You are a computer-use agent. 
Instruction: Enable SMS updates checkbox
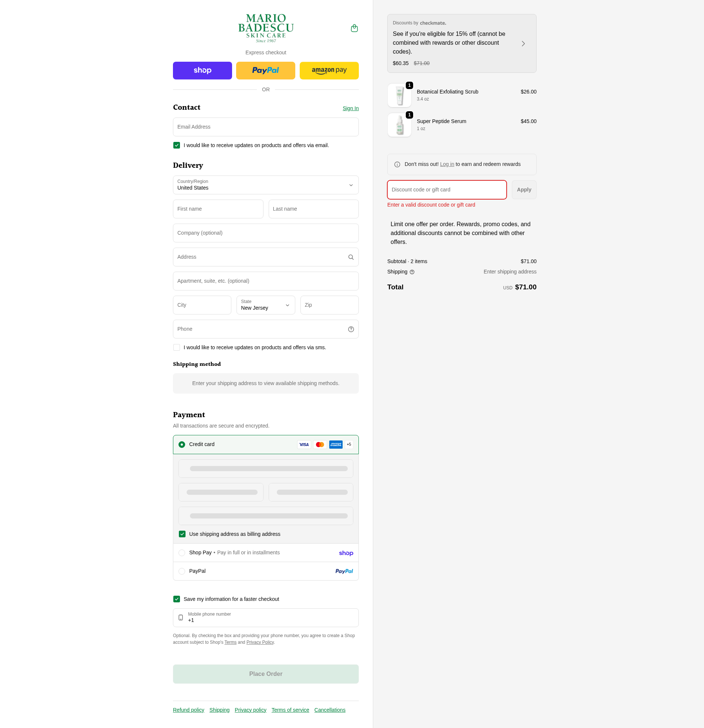point(177,347)
